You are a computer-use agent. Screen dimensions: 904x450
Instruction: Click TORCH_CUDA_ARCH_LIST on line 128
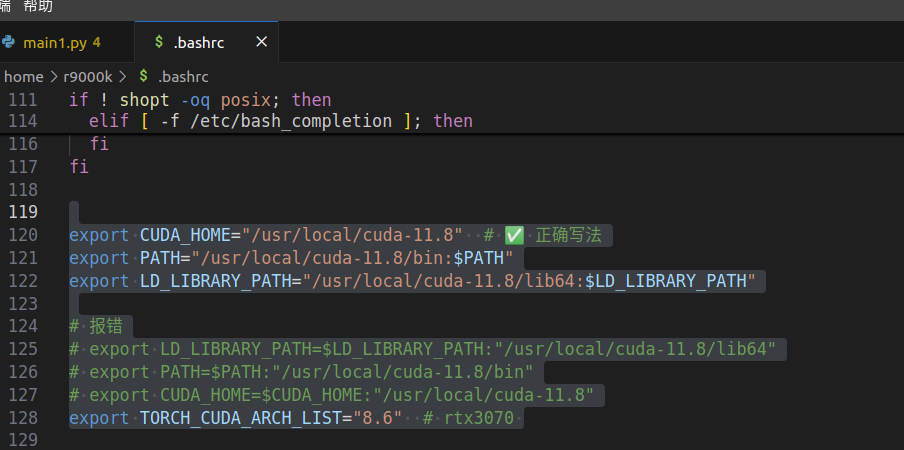242,418
